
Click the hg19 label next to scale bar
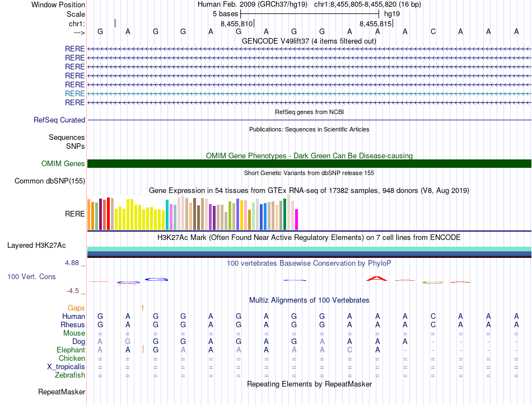click(392, 14)
